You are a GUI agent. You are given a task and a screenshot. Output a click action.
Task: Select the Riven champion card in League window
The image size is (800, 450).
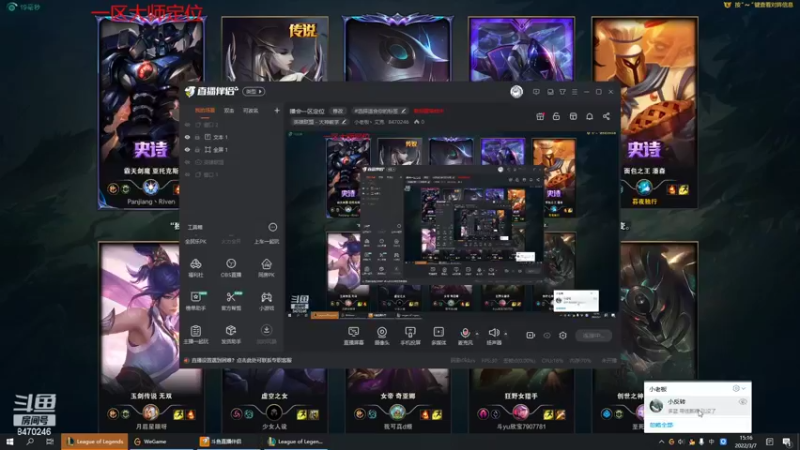click(x=151, y=113)
